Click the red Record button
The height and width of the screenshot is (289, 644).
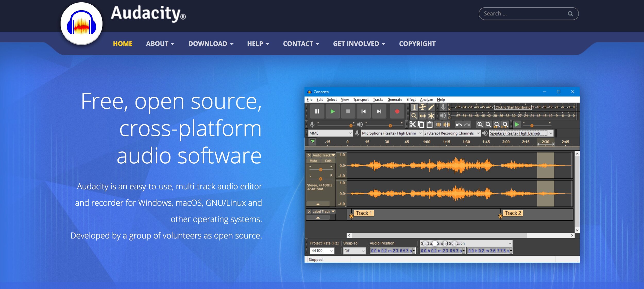pos(397,111)
